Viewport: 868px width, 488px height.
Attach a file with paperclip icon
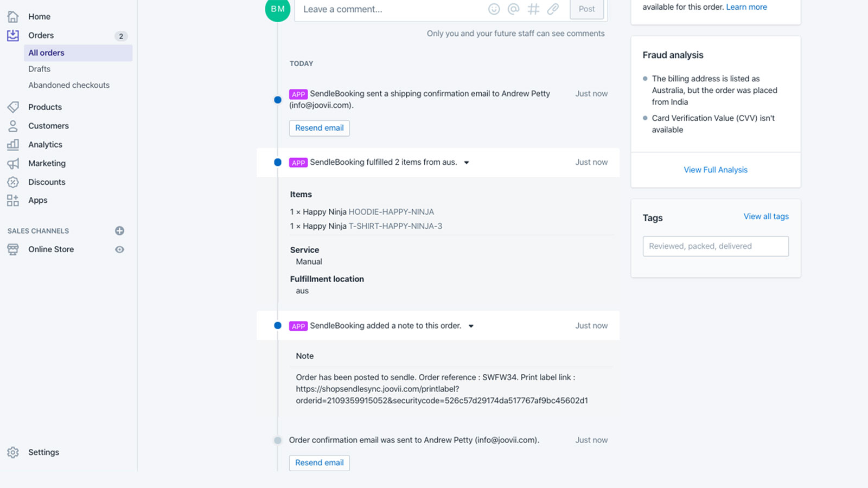pyautogui.click(x=553, y=9)
